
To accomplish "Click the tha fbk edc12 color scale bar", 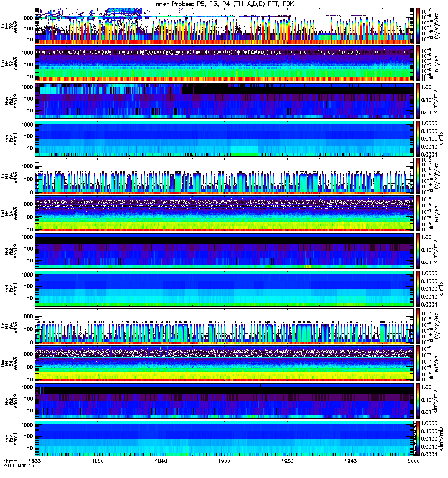I will pyautogui.click(x=418, y=101).
